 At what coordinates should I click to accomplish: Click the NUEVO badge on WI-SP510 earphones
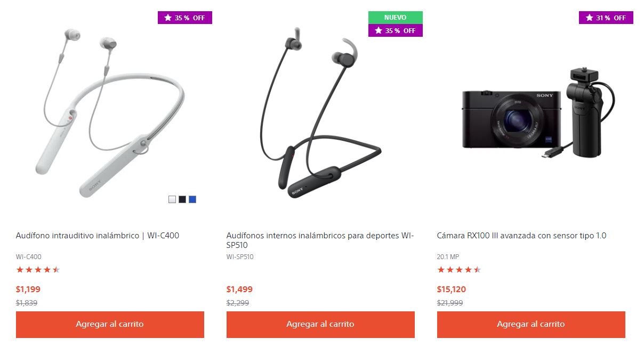click(x=395, y=18)
